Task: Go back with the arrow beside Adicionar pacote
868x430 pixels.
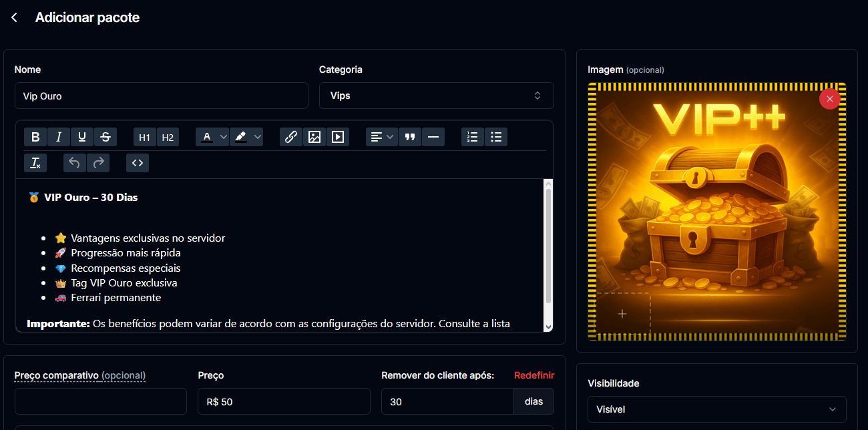Action: (x=14, y=18)
